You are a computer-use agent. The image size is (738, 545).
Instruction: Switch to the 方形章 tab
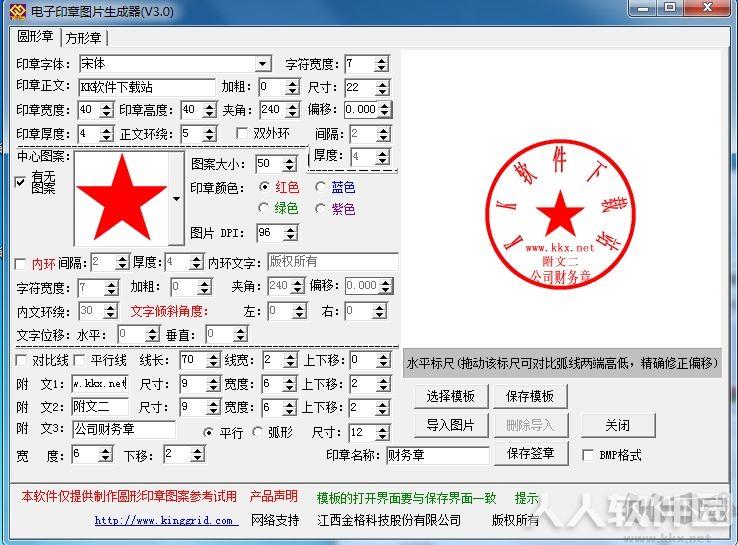(x=84, y=38)
